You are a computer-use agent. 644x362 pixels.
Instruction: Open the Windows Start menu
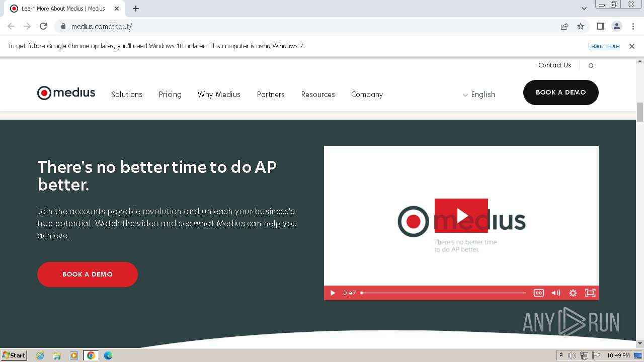[x=14, y=355]
